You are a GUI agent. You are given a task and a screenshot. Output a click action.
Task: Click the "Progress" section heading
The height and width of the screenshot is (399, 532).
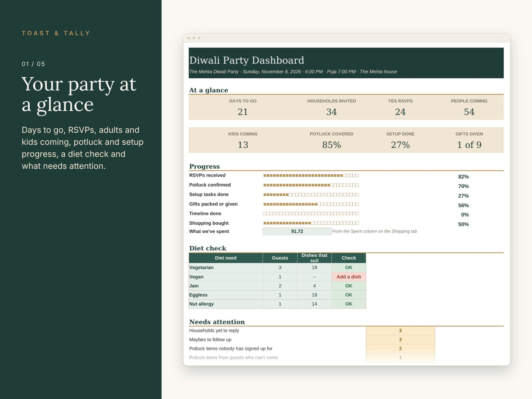[x=204, y=166]
